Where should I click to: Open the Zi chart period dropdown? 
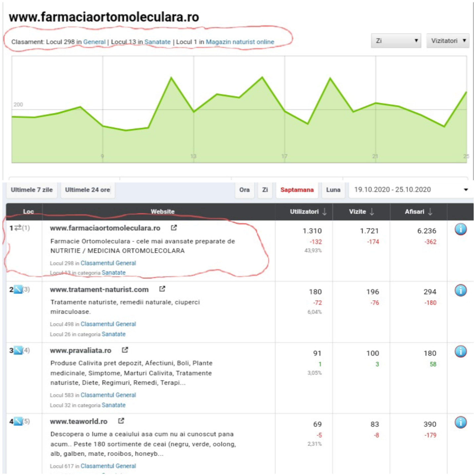396,41
